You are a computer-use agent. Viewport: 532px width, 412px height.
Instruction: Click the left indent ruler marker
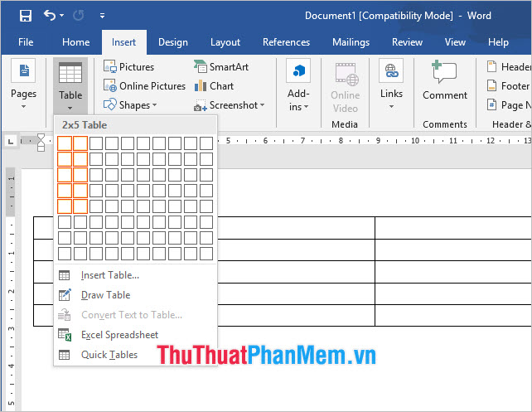(x=41, y=148)
